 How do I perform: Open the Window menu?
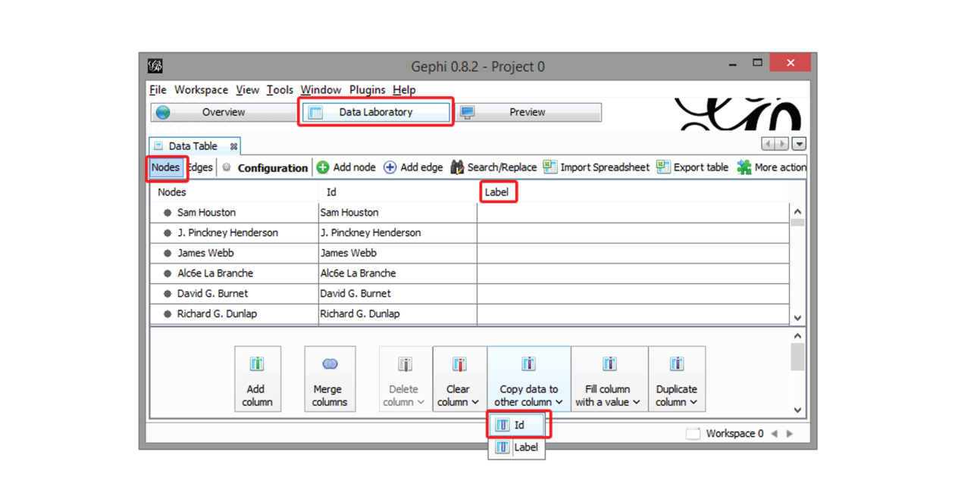click(321, 89)
